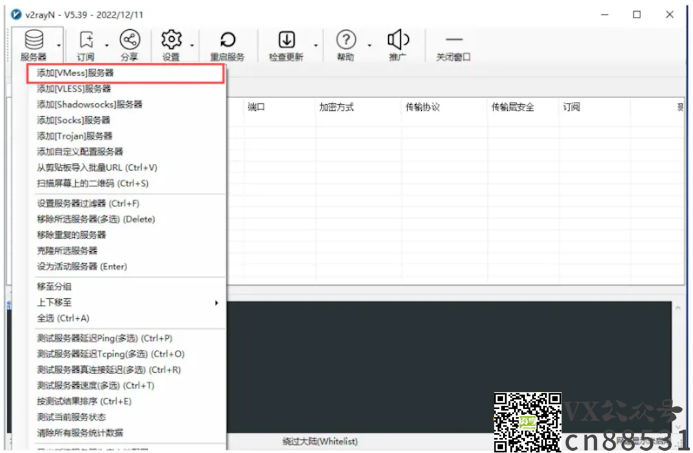Select 测试服务器延迟Tcping(多选) (Ctrl+O)
This screenshot has width=693, height=453.
[x=110, y=354]
